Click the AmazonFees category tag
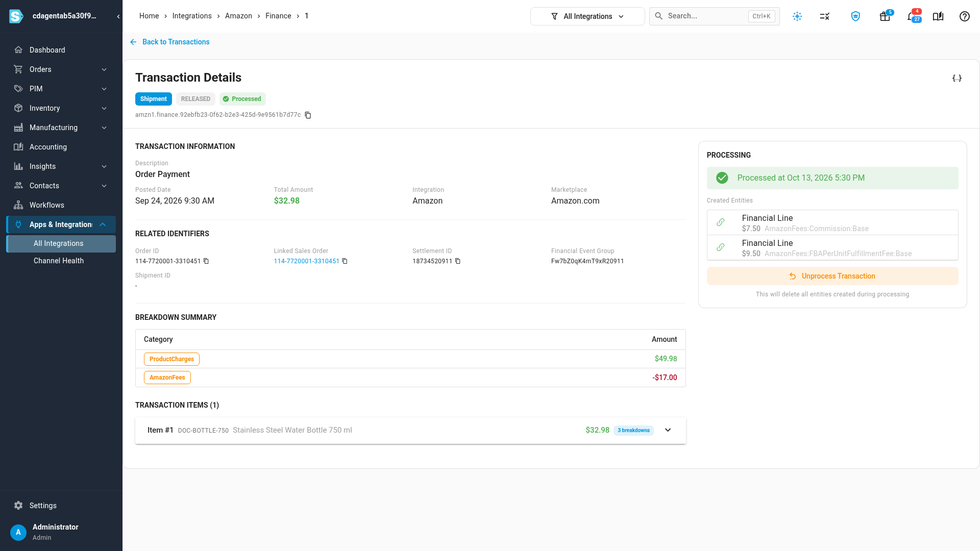This screenshot has width=980, height=551. click(x=167, y=378)
